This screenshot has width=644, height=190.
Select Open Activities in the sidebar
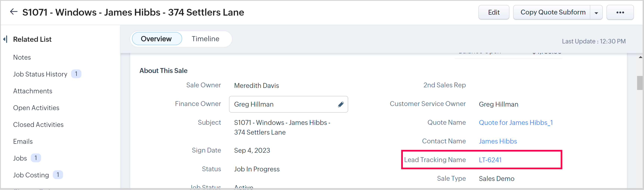click(x=36, y=108)
